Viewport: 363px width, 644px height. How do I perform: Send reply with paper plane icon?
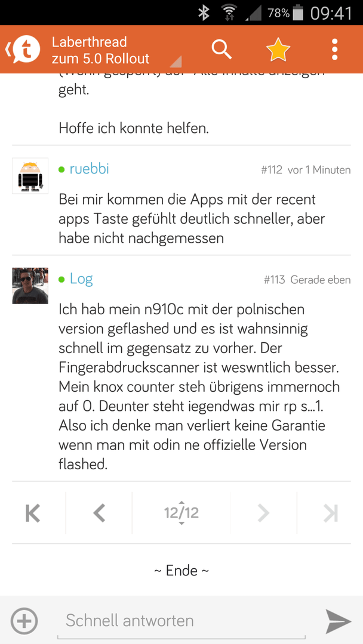(339, 621)
